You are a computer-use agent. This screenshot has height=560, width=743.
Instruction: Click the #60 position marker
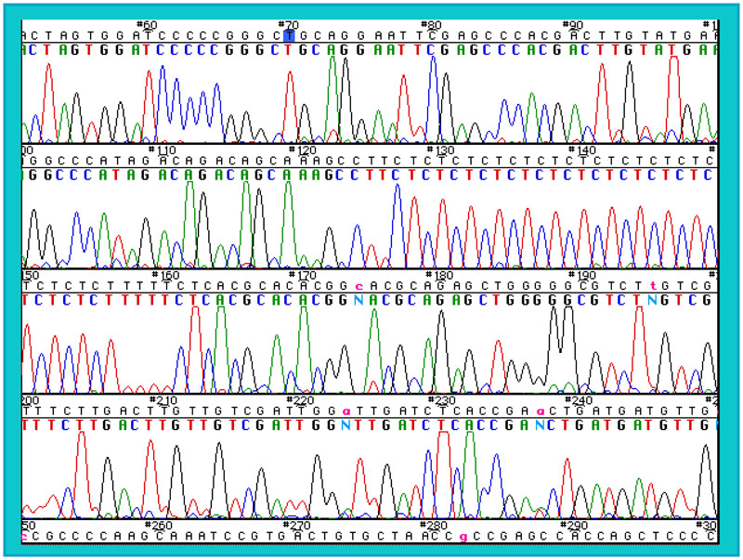point(147,24)
